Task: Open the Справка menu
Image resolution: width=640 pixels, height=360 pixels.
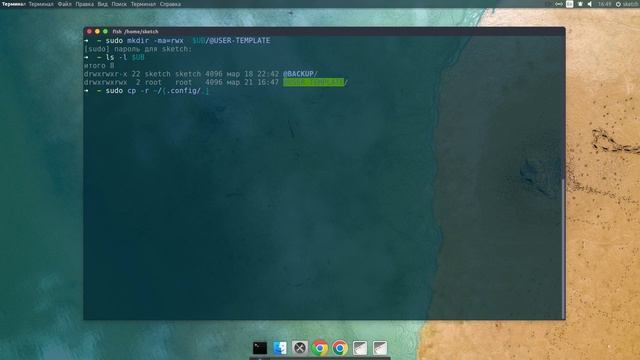Action: click(170, 4)
